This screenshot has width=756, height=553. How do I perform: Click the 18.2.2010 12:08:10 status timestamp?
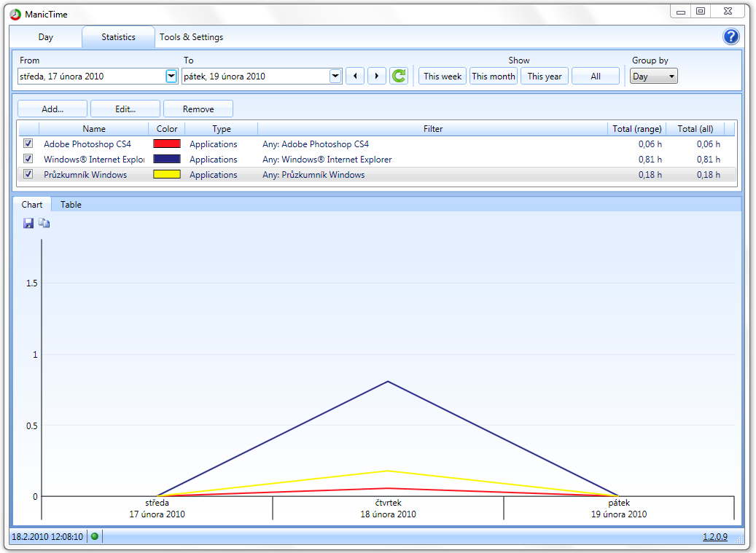(x=47, y=537)
